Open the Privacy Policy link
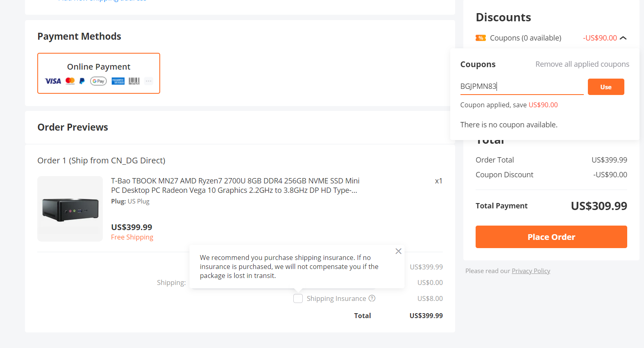Viewport: 644px width, 348px height. pyautogui.click(x=531, y=271)
